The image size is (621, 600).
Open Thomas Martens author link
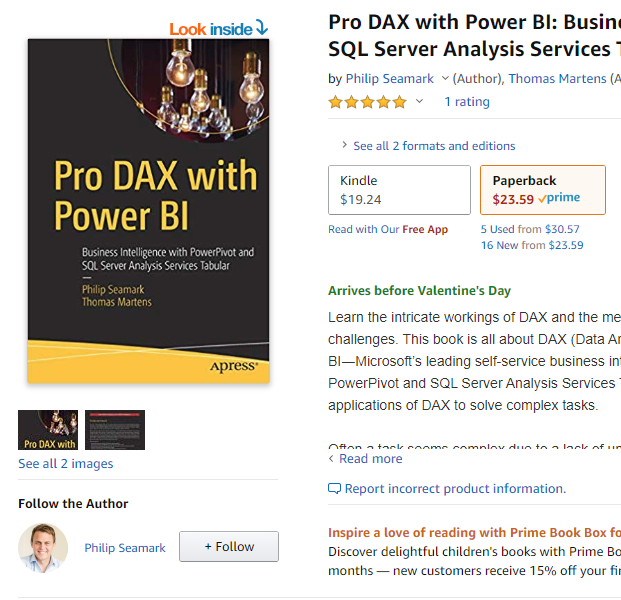point(557,79)
